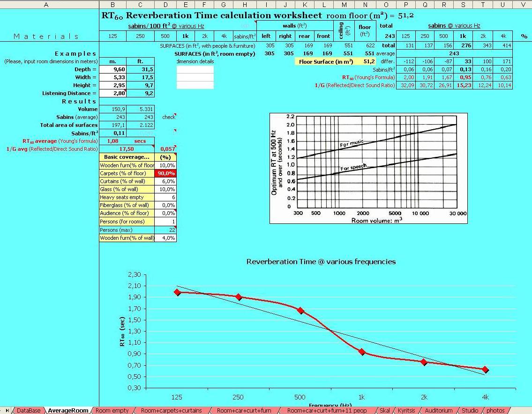Switch to the Kyritsis sheet tab
The width and height of the screenshot is (532, 414).
click(x=406, y=411)
